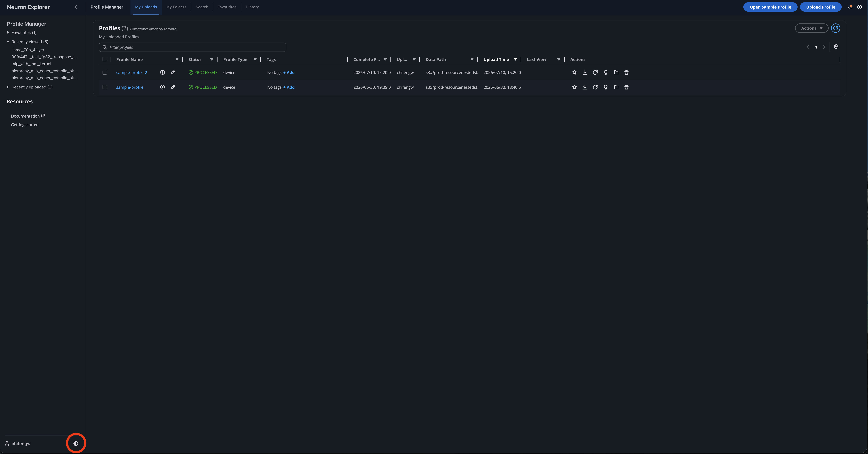Click Upload Profile button

click(820, 7)
